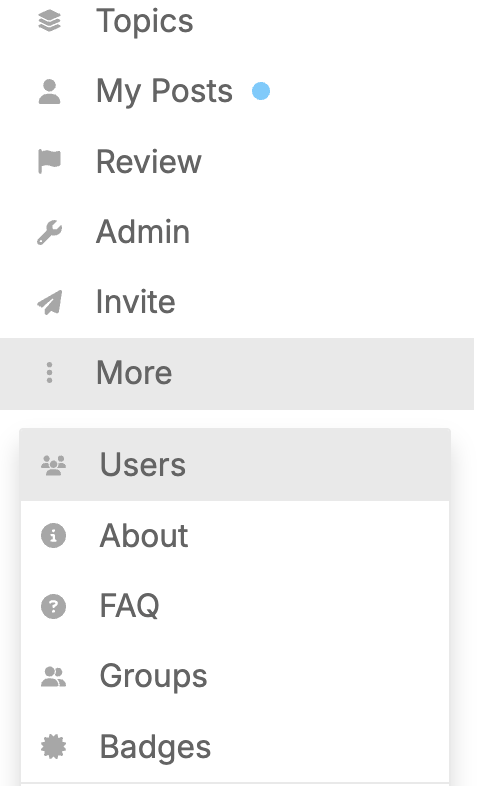Click the My Posts person icon
The width and height of the screenshot is (482, 786).
pos(49,92)
